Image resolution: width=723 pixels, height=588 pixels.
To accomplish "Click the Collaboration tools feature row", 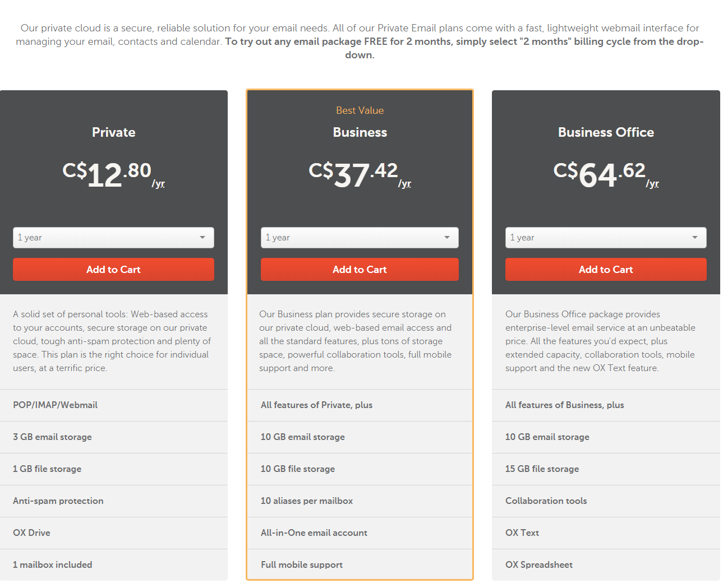I will click(x=546, y=501).
